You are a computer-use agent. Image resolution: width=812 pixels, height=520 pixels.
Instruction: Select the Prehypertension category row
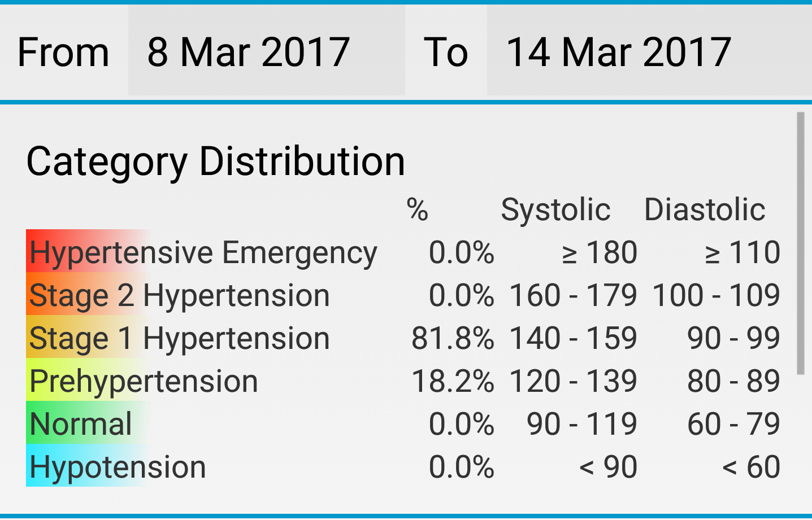click(x=403, y=381)
